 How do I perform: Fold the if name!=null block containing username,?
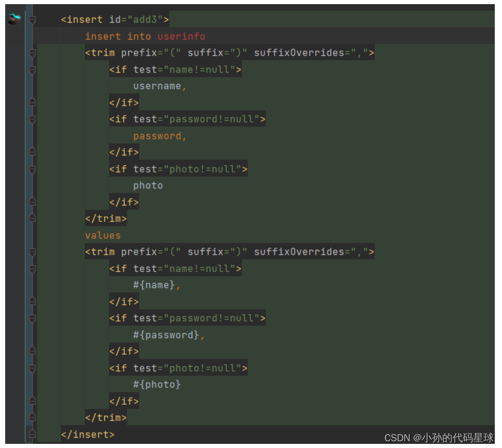pyautogui.click(x=32, y=70)
